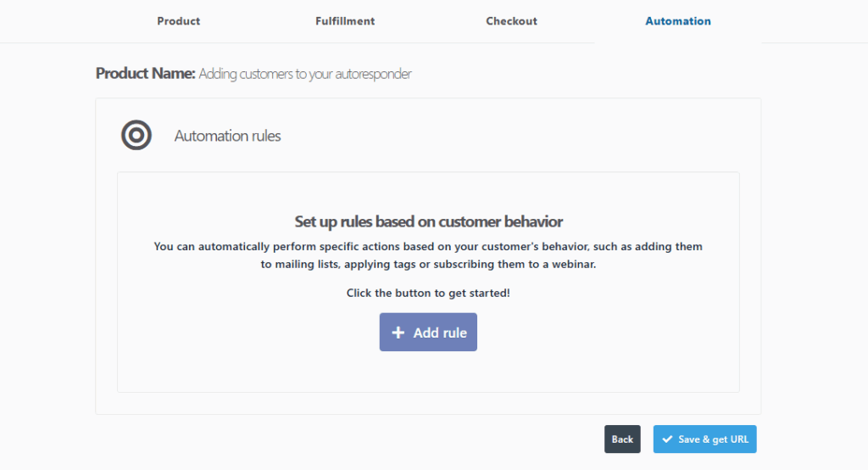Click the plus icon on Add rule
The height and width of the screenshot is (470, 868).
click(398, 333)
